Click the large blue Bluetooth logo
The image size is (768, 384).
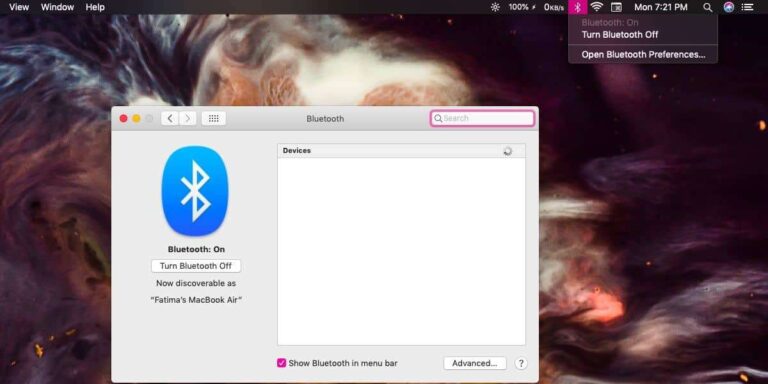[195, 191]
